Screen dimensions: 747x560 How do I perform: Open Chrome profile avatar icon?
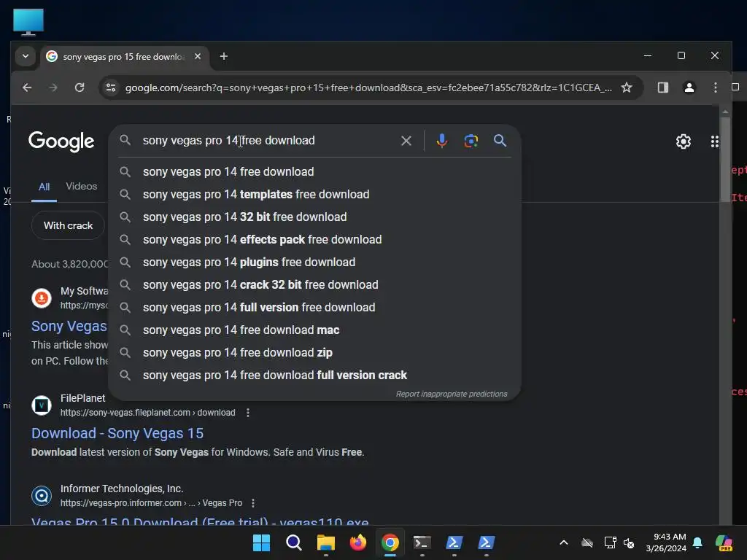click(x=689, y=87)
